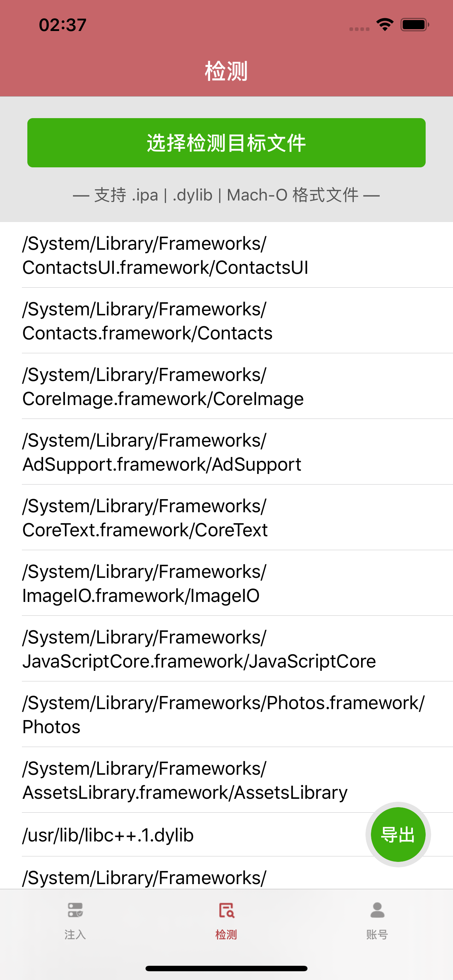Tap the 检测 title in header
This screenshot has height=980, width=453.
point(226,71)
